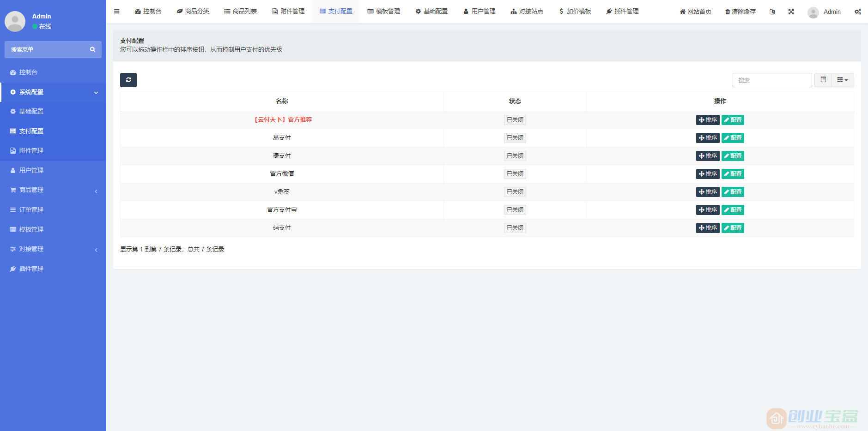Click 已关闭 status toggle for 易支付
Image resolution: width=868 pixels, height=431 pixels.
(x=514, y=138)
